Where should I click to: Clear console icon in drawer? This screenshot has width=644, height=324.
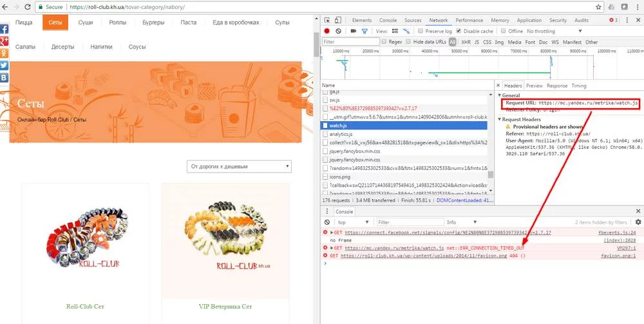pyautogui.click(x=327, y=222)
